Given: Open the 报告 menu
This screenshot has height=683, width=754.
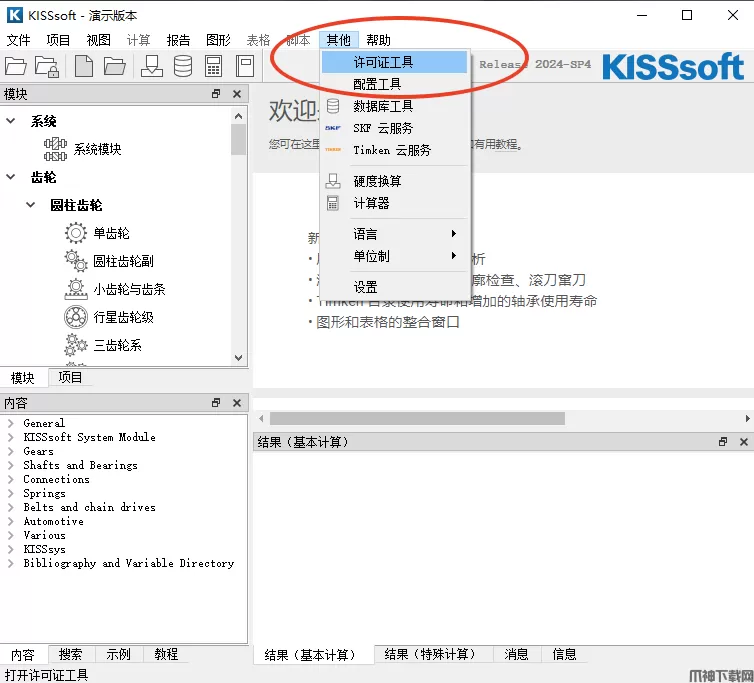Looking at the screenshot, I should pyautogui.click(x=178, y=40).
